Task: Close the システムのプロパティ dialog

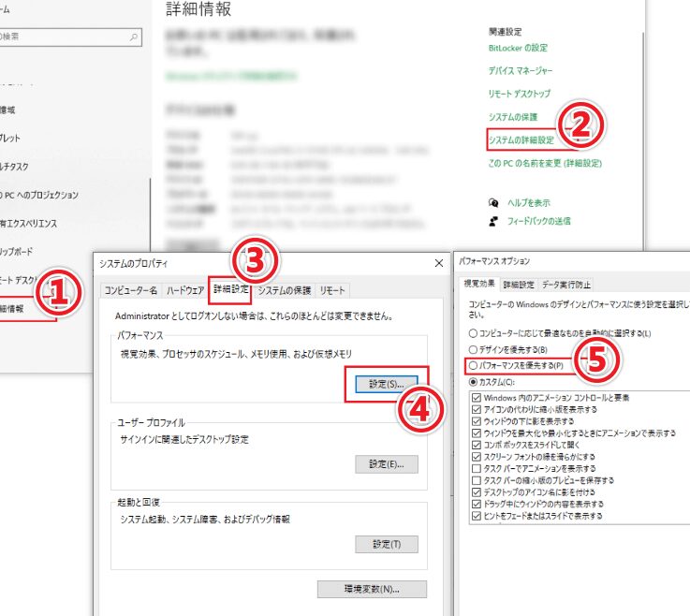Action: click(x=439, y=263)
